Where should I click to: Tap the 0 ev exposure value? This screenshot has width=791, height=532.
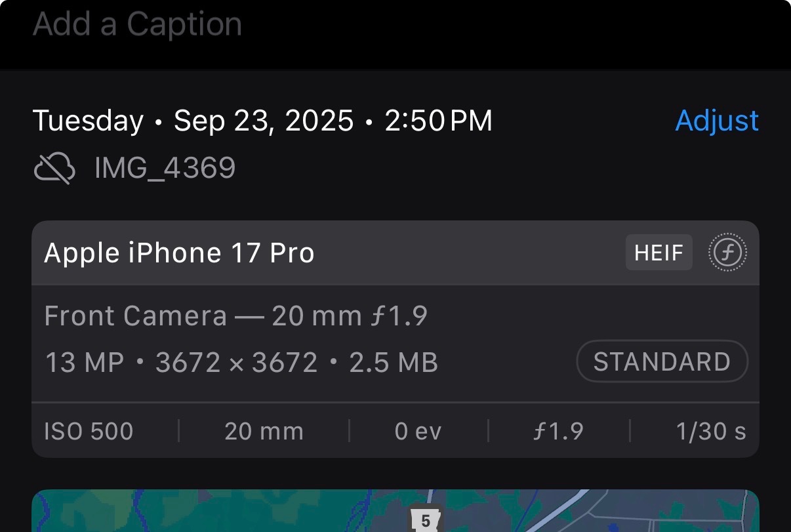coord(418,432)
